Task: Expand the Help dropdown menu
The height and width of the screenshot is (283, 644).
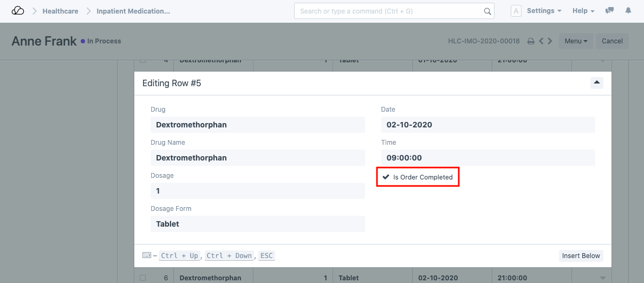Action: [583, 11]
